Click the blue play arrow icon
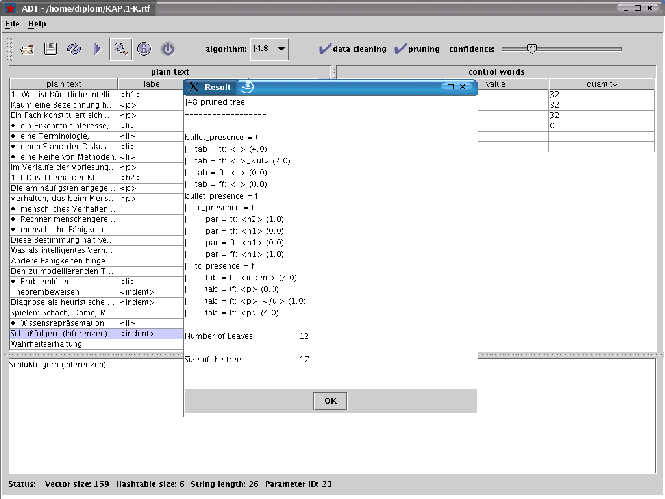 (97, 49)
